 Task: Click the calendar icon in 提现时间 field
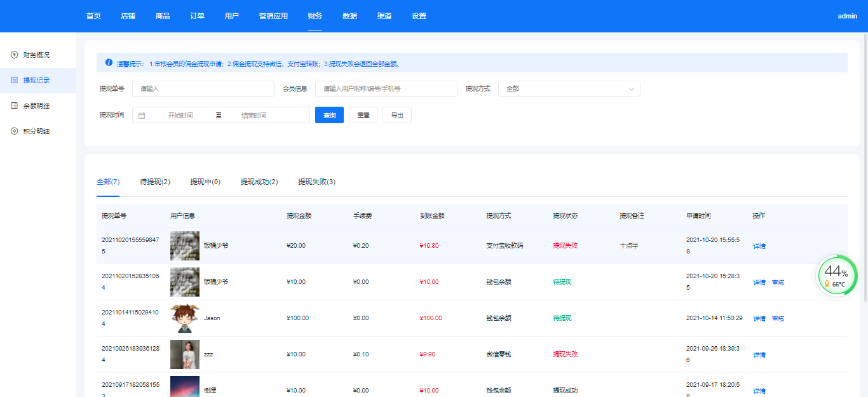142,116
